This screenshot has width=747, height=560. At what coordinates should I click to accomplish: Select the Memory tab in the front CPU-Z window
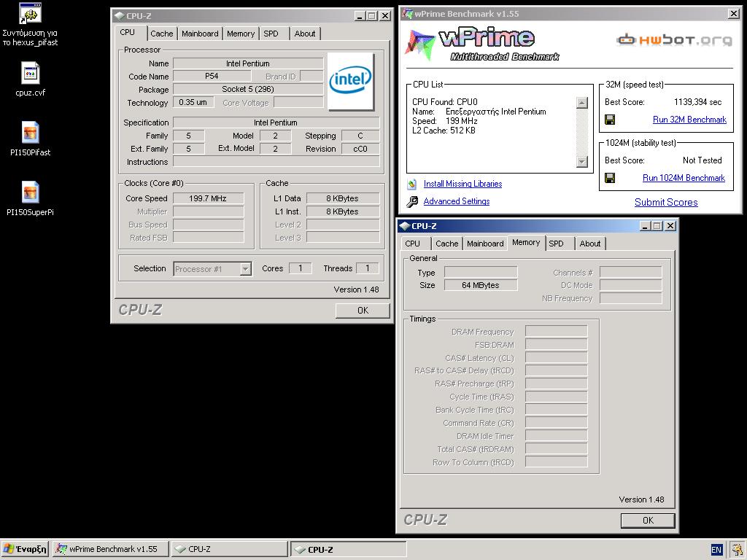[526, 242]
